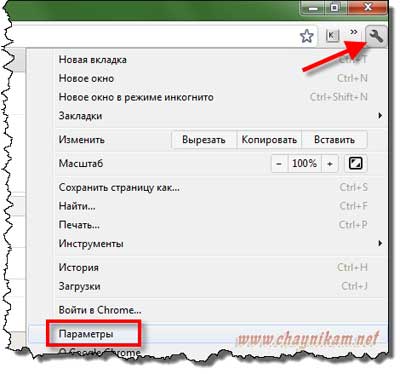Expand the Закладки submenu arrow
The image size is (400, 374).
click(x=380, y=116)
